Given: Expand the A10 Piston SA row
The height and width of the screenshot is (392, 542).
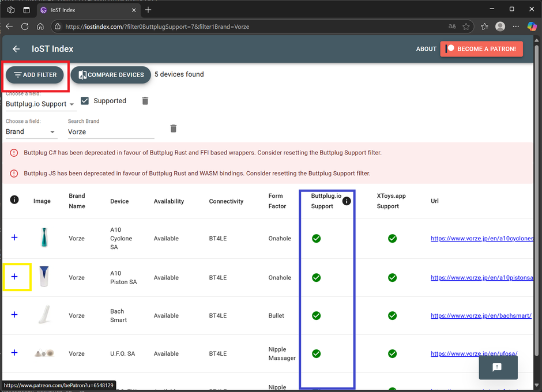Looking at the screenshot, I should tap(14, 277).
